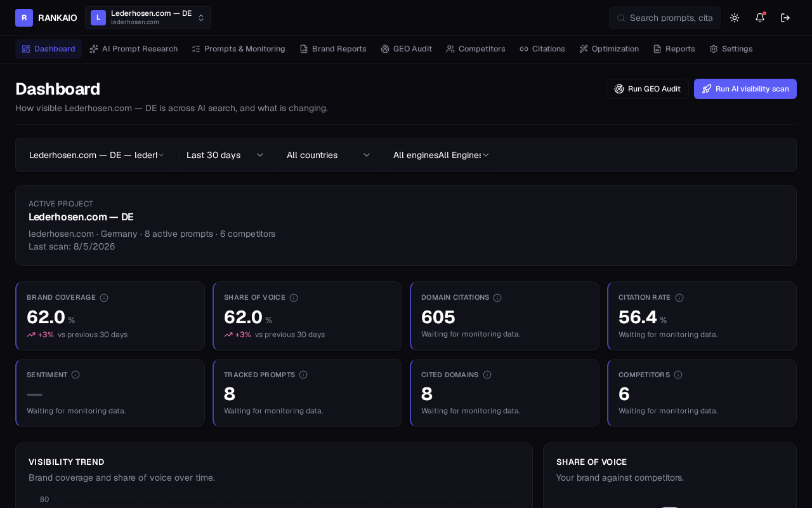The image size is (812, 508).
Task: Switch to Brand Reports tab
Action: pos(333,49)
